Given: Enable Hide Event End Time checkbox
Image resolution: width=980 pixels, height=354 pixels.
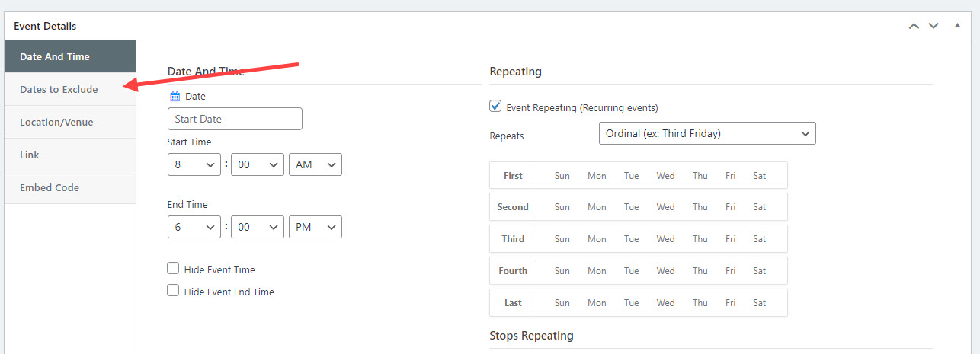Looking at the screenshot, I should (173, 291).
